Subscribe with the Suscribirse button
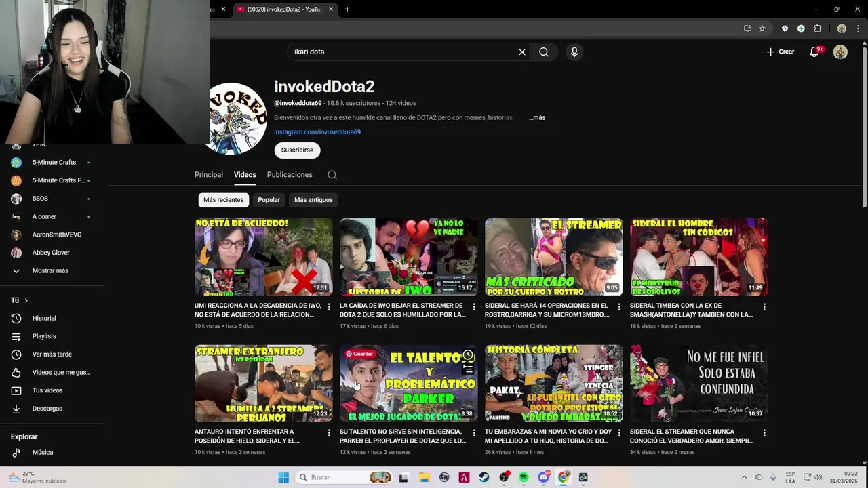Screen dimensions: 868x488 coord(297,150)
